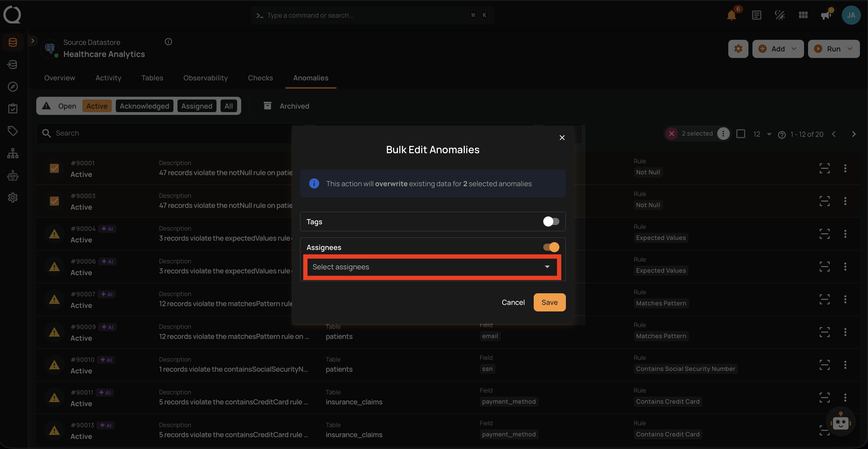Open the JA user avatar menu
This screenshot has width=868, height=449.
click(x=851, y=15)
